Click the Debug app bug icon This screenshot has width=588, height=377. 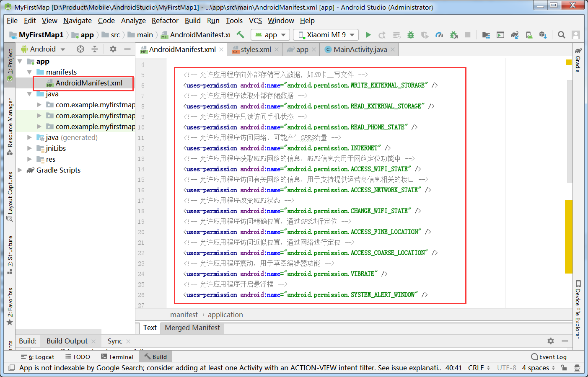point(411,35)
